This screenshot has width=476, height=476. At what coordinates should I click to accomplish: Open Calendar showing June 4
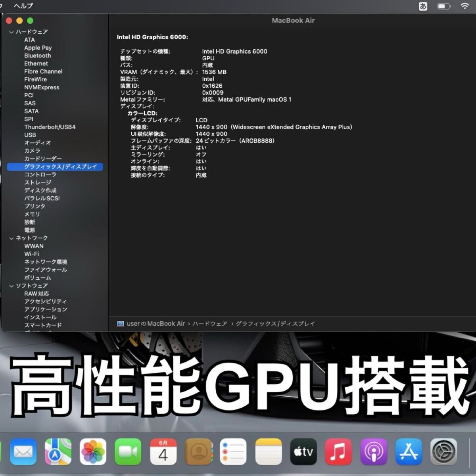coord(163,451)
